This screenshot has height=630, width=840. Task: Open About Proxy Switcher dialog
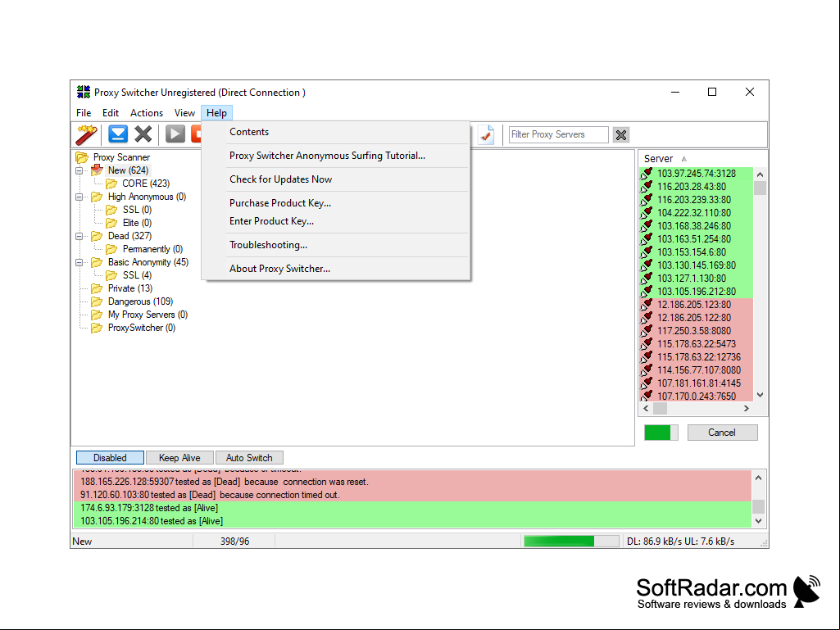(x=336, y=269)
